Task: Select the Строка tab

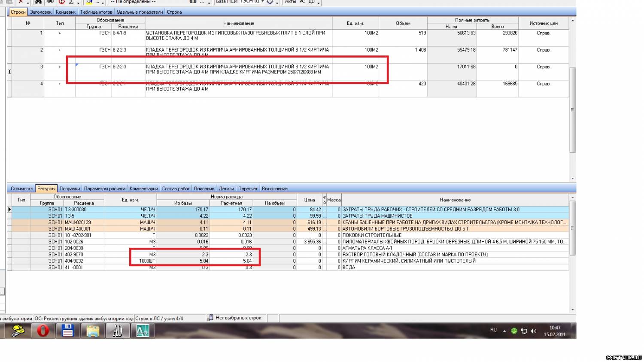Action: (x=174, y=12)
